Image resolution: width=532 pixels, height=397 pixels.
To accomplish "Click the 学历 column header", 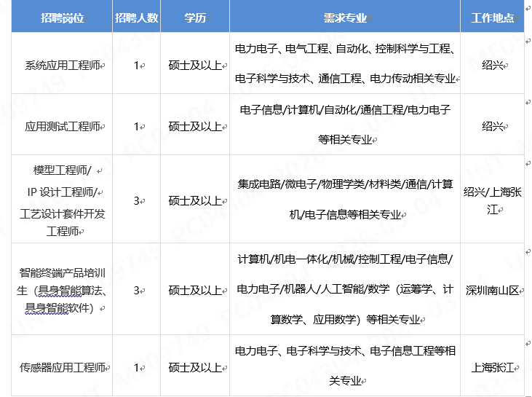I will pyautogui.click(x=194, y=17).
